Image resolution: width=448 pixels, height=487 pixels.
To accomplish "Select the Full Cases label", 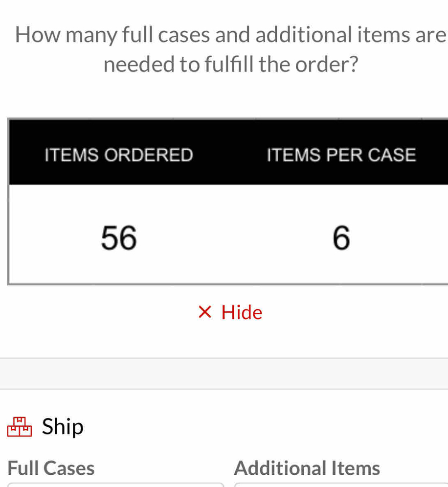I will pos(51,468).
